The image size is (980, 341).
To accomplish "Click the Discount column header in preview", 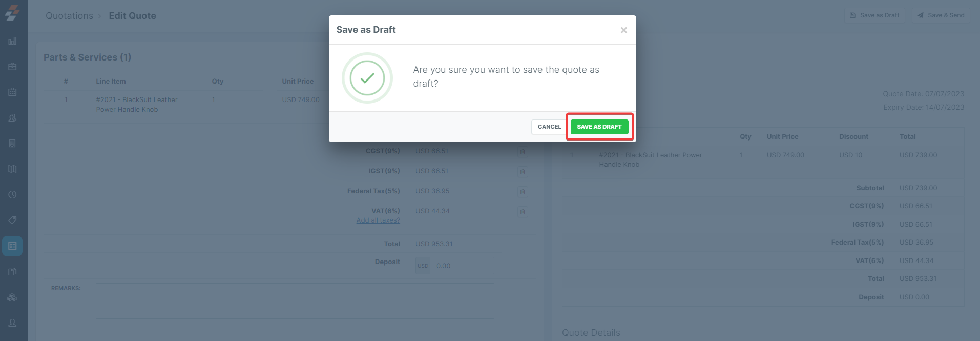I will pyautogui.click(x=853, y=137).
